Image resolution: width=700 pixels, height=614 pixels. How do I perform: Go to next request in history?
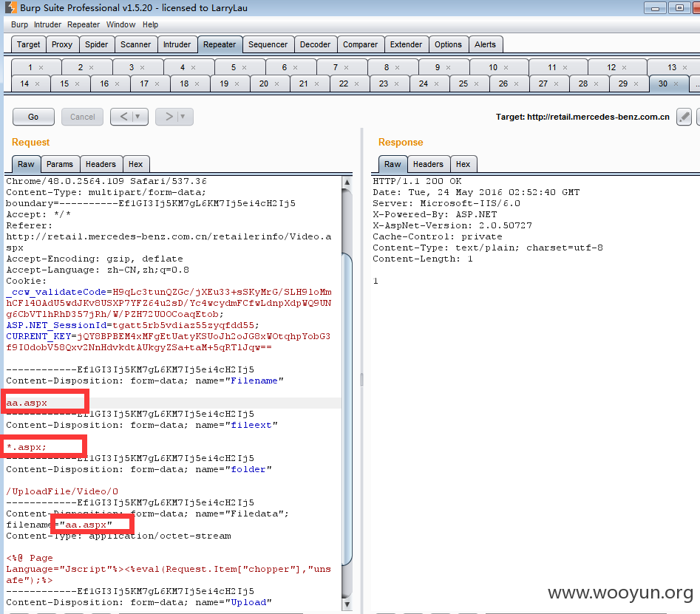click(x=169, y=117)
